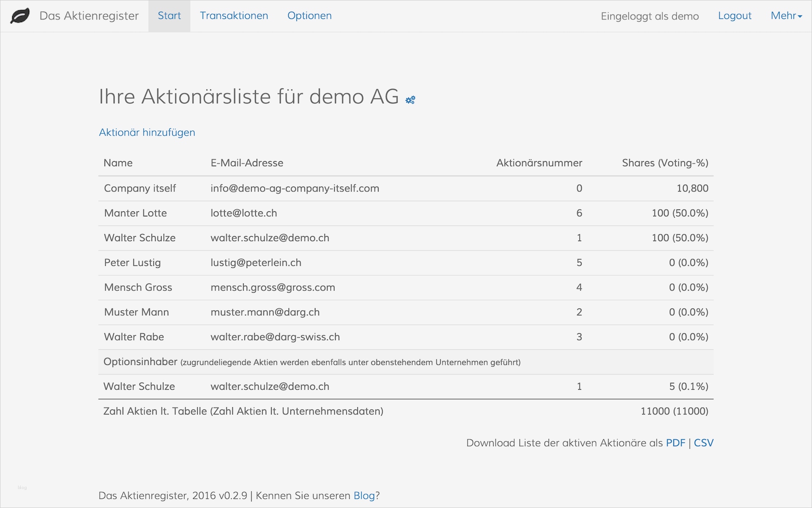The height and width of the screenshot is (508, 812).
Task: Open the Blog link in footer
Action: coord(364,496)
